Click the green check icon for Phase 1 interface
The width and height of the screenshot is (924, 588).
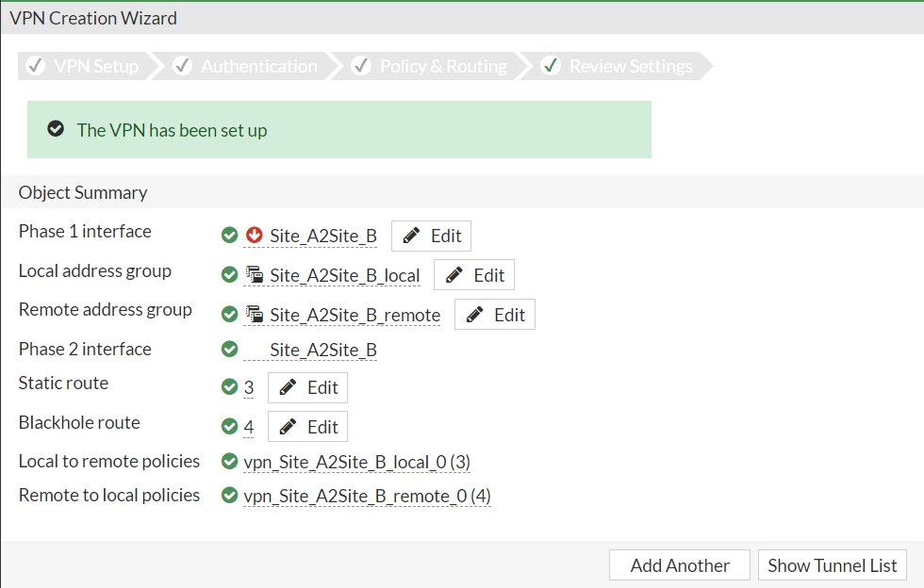[x=229, y=235]
